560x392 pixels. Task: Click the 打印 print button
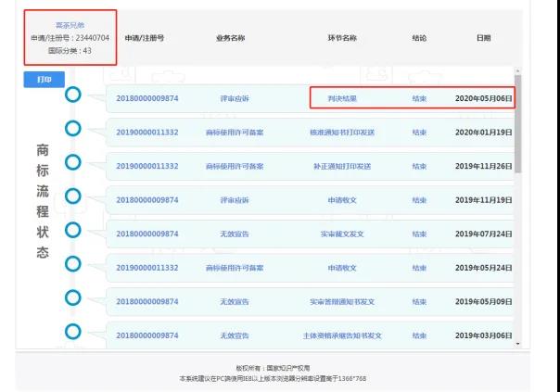point(45,80)
